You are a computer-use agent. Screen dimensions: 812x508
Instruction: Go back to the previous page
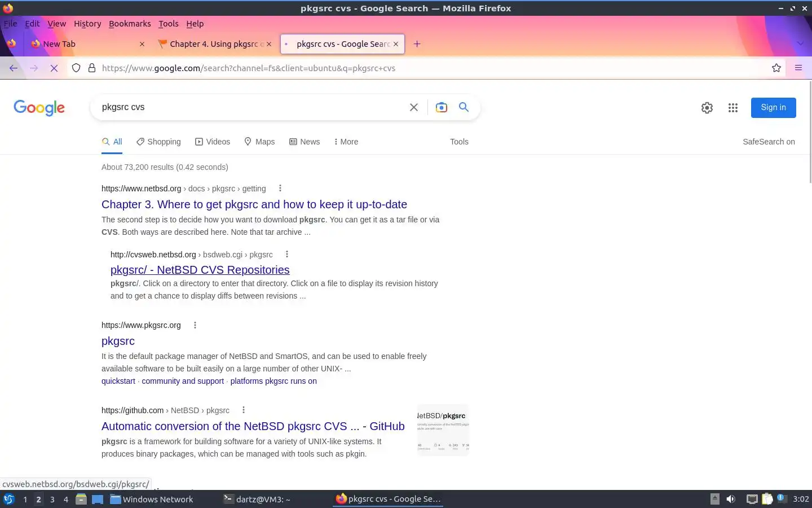(14, 68)
